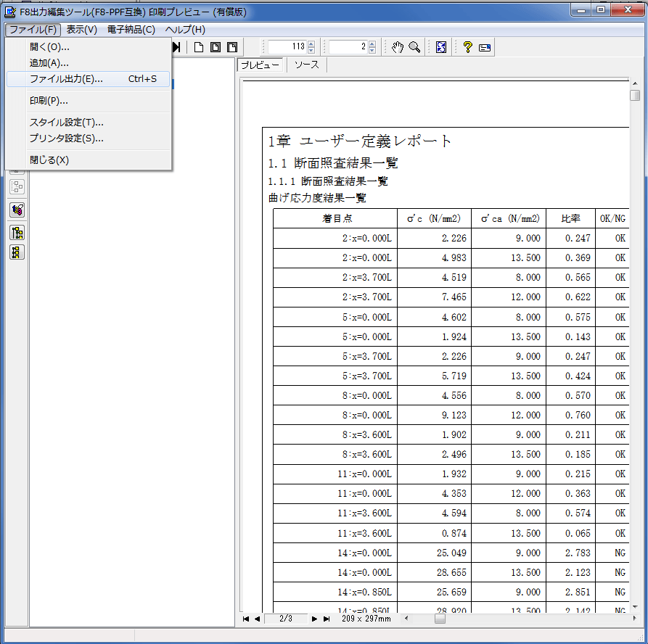Choose ファイル出力(E)... from the File menu
The image size is (648, 644).
pos(89,79)
